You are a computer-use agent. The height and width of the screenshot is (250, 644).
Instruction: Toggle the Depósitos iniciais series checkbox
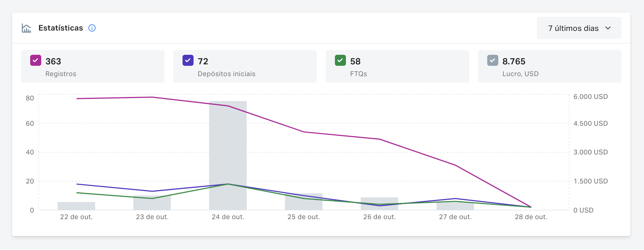(x=188, y=60)
